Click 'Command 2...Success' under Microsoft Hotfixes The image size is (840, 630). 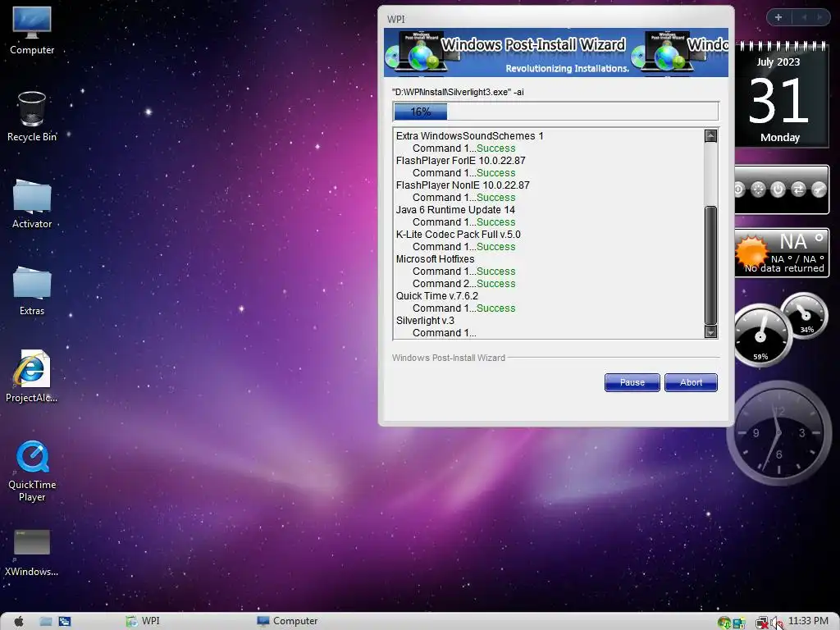[463, 284]
